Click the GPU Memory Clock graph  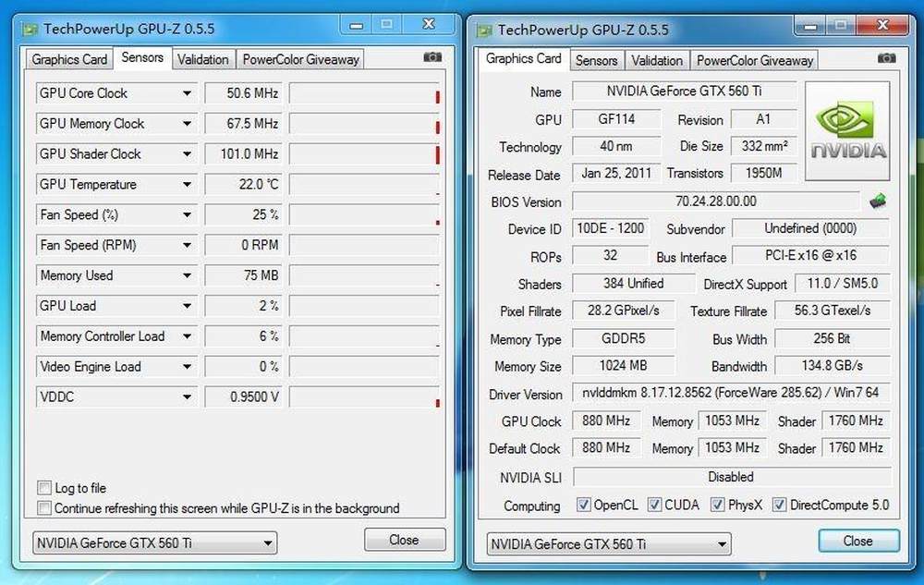click(365, 124)
